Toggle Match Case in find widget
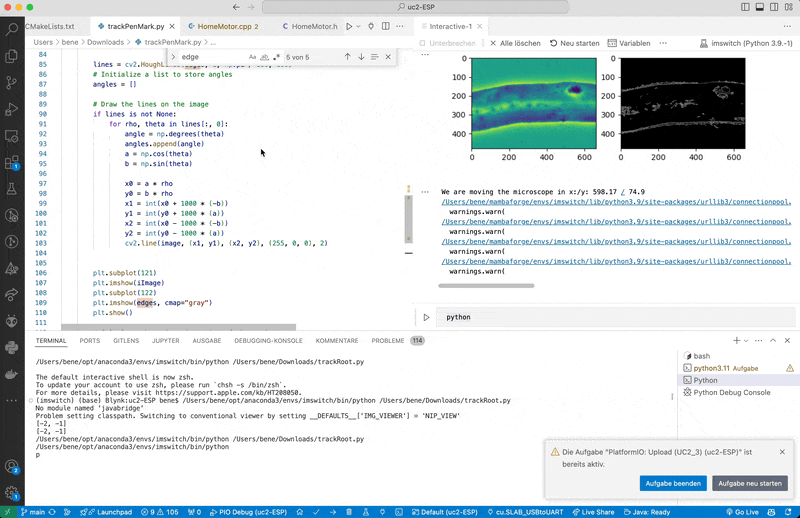The height and width of the screenshot is (518, 800). tap(252, 57)
